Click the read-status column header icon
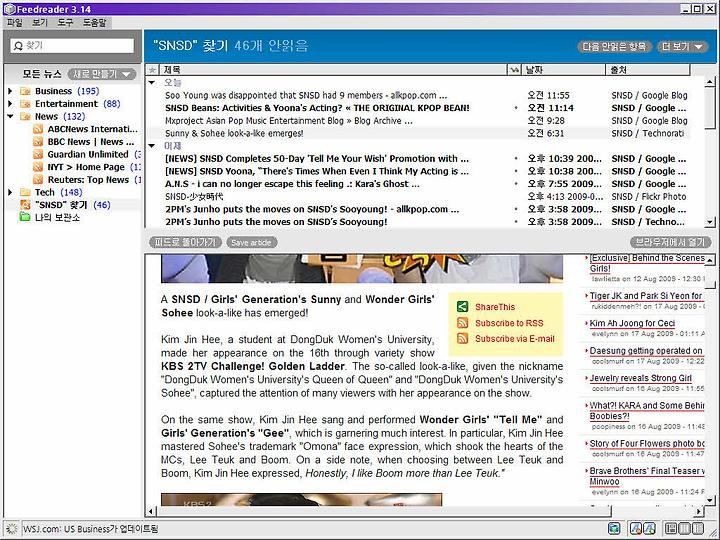This screenshot has height=540, width=720. pyautogui.click(x=515, y=70)
